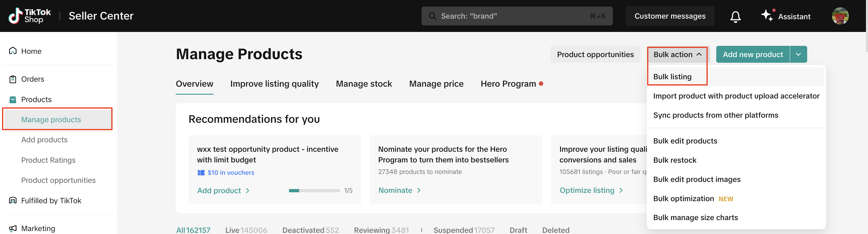
Task: Click the Marketing megaphone icon
Action: pyautogui.click(x=13, y=229)
